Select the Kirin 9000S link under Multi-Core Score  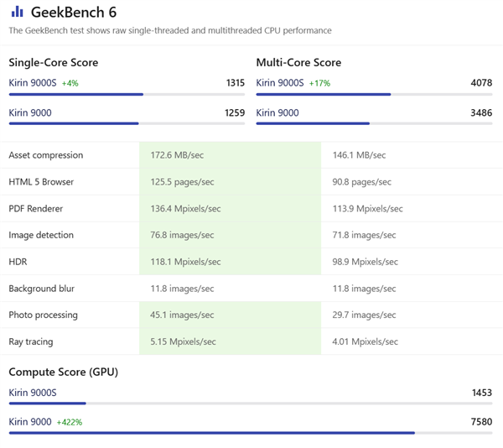(x=279, y=83)
